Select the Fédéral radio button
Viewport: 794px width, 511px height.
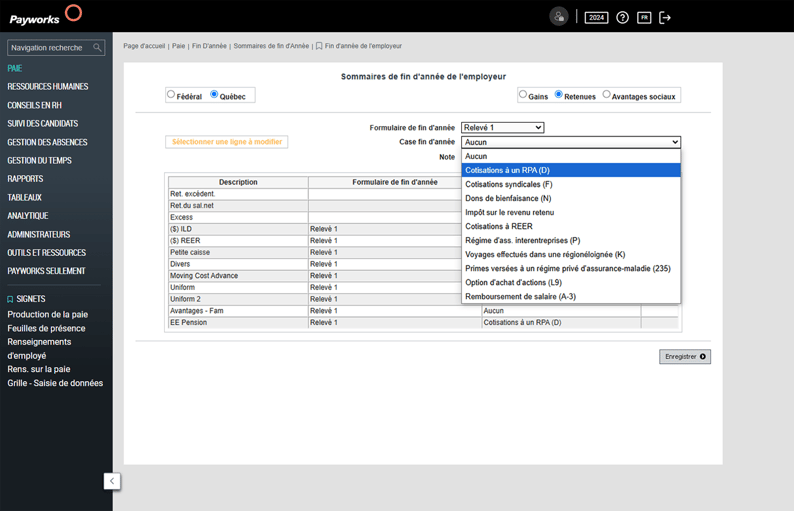(x=171, y=94)
